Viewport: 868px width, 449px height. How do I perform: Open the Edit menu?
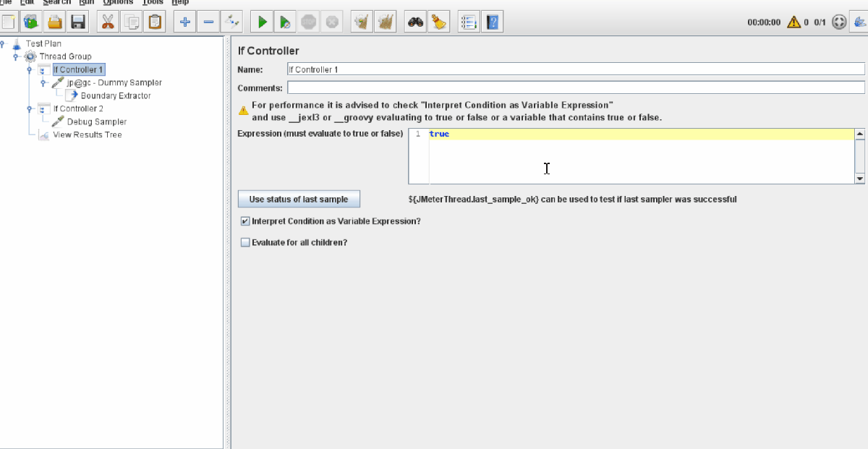27,3
